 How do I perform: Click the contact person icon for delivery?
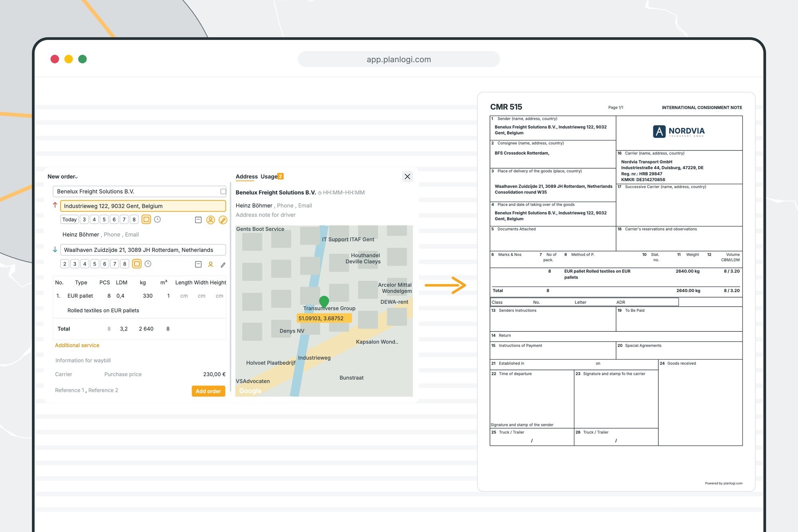(x=211, y=264)
